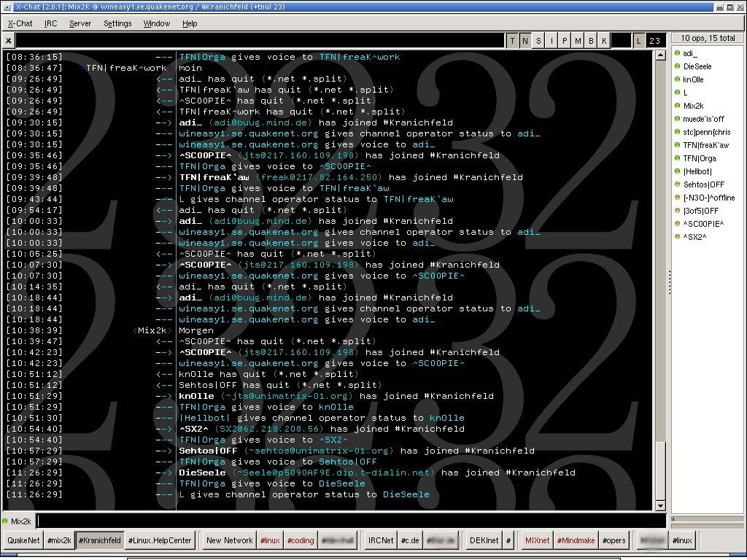
Task: Switch to the #Linux.HelpCenter channel tab
Action: (160, 540)
